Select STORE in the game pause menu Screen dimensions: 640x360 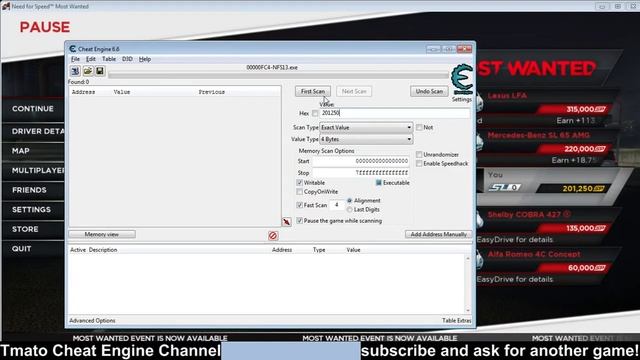25,229
